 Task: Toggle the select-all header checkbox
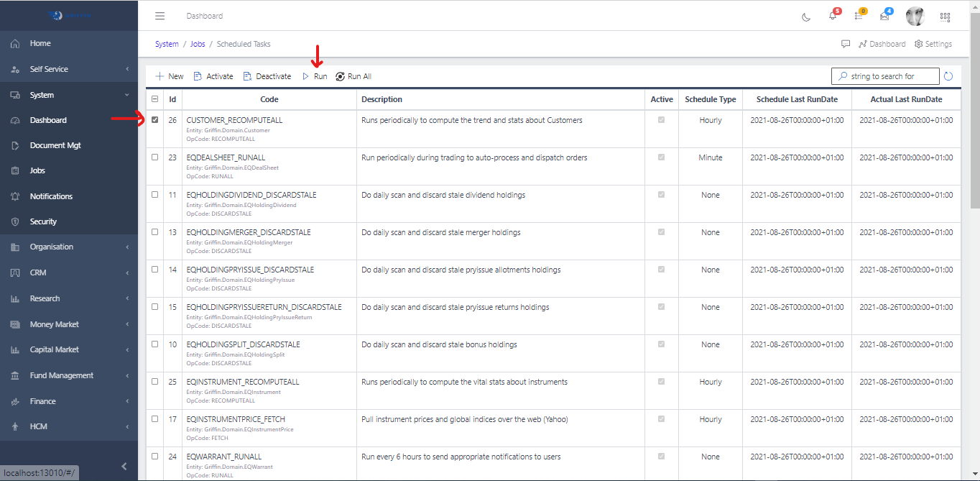point(154,99)
